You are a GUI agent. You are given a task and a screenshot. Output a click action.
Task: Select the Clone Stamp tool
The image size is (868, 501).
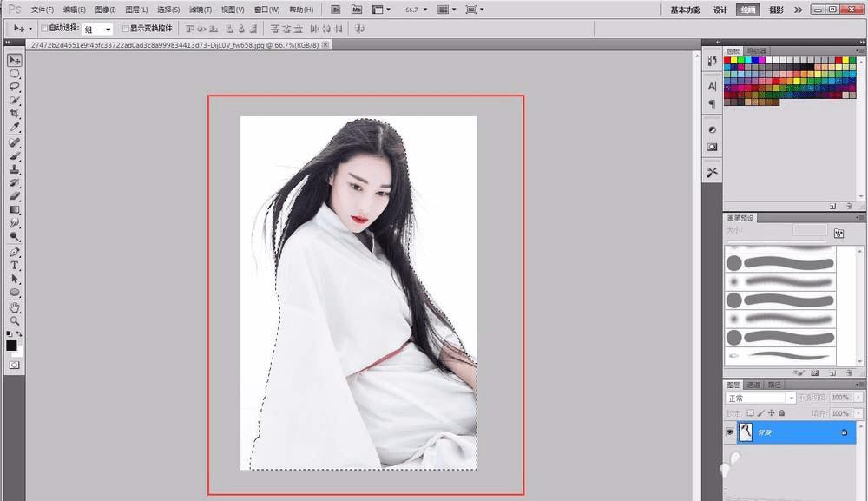(x=15, y=169)
